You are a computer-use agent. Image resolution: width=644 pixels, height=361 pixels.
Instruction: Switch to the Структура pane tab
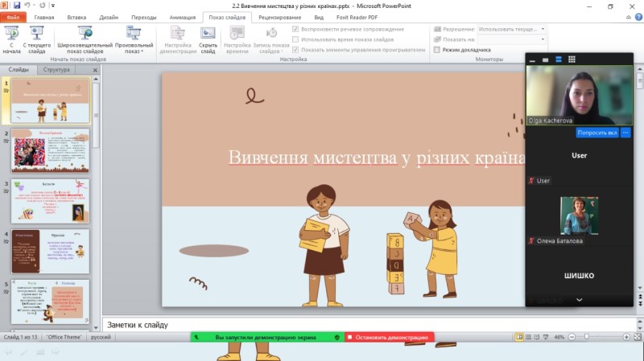[x=57, y=70]
